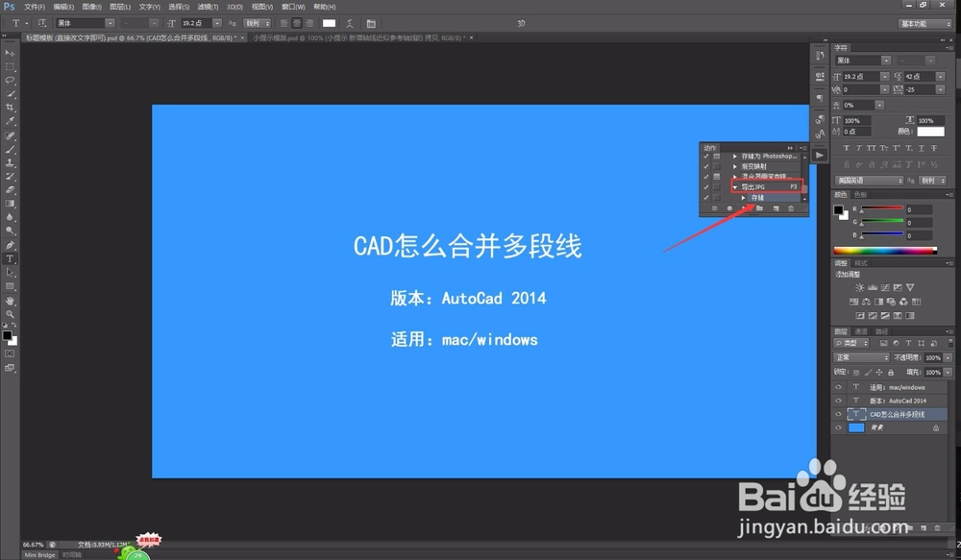
Task: Open the font size 19.2 点 dropdown
Action: tap(217, 23)
